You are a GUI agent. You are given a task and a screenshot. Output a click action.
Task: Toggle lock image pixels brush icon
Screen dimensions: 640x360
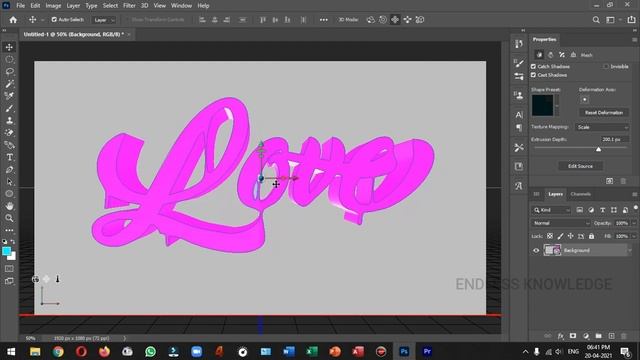(x=560, y=236)
